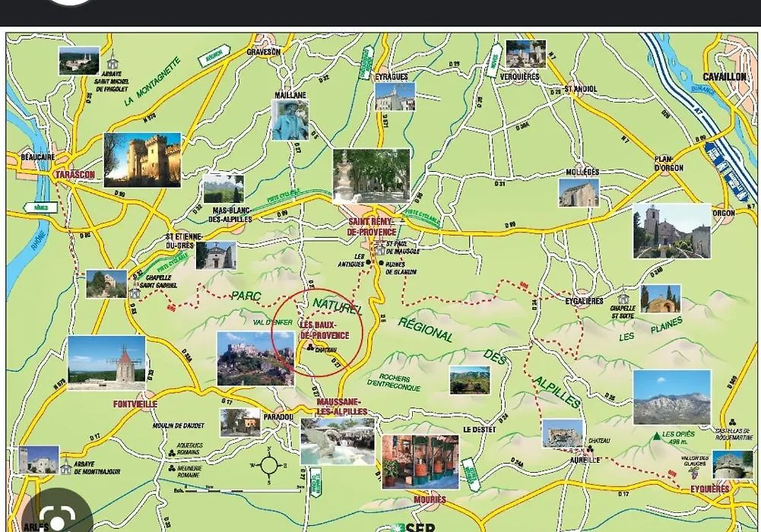
Task: Click the Cavaillon city label
Action: [x=725, y=77]
